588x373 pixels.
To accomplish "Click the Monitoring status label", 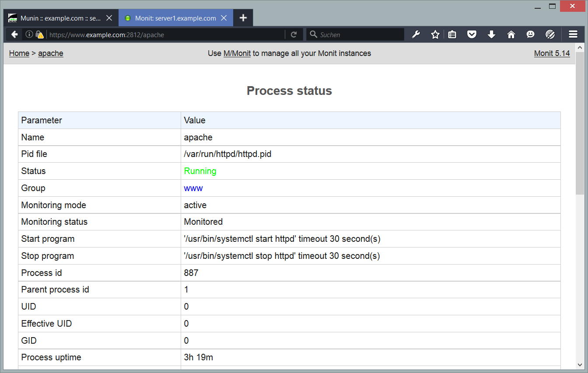I will (54, 222).
